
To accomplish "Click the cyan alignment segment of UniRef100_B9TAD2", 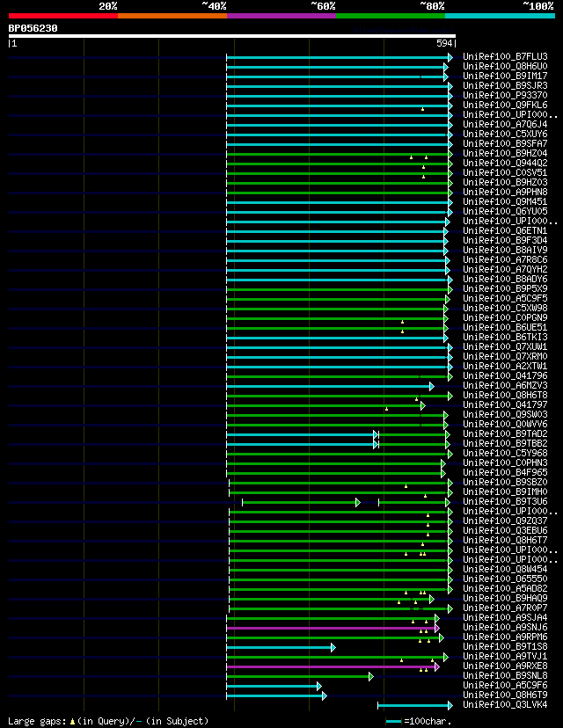I will coord(302,434).
